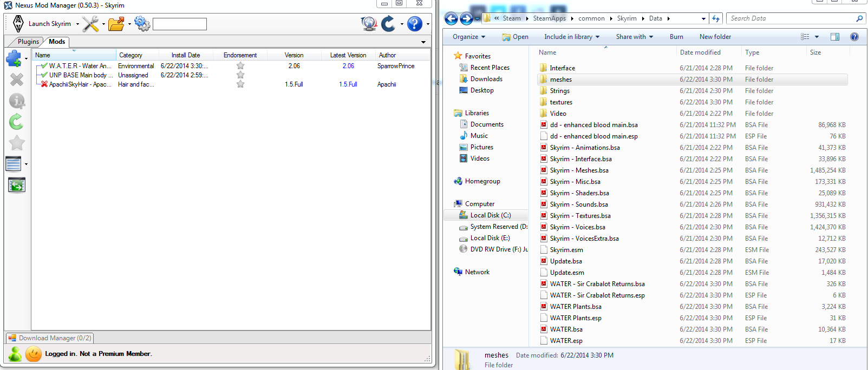Expand the update arrow dropdown

click(x=402, y=24)
